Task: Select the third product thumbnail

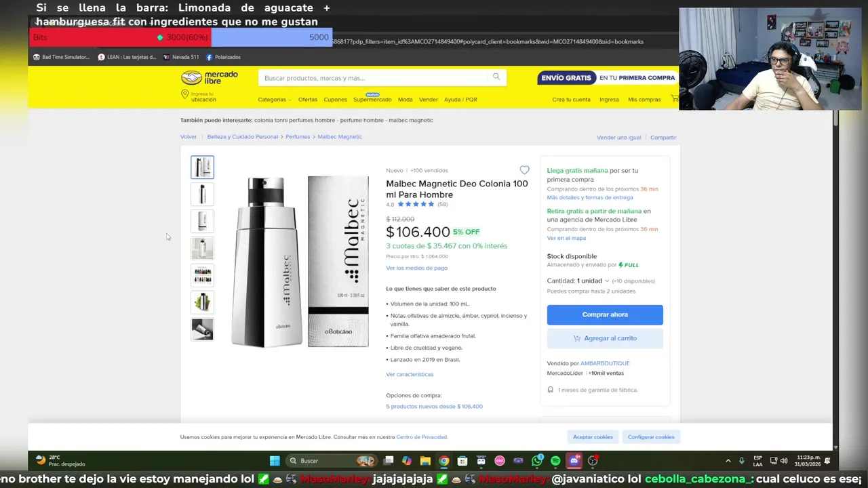Action: coord(202,222)
